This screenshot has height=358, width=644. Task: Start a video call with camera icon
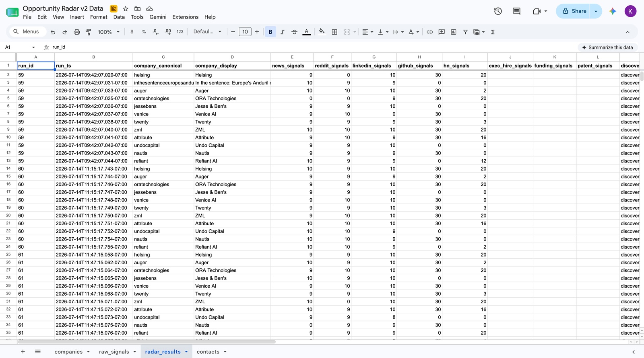537,11
